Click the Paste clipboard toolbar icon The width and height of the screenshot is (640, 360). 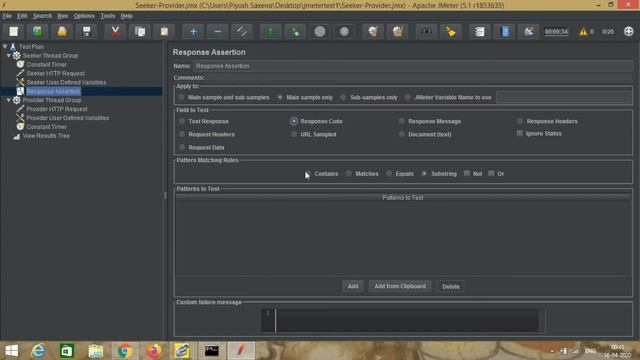(164, 31)
